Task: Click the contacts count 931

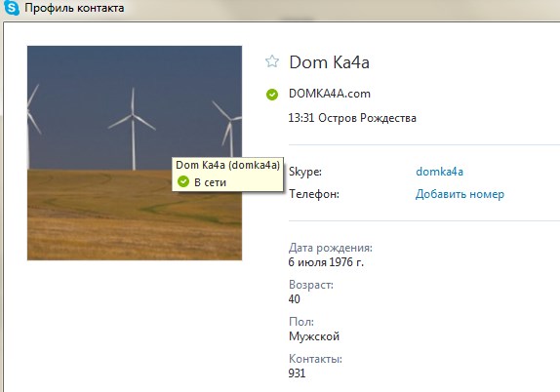Action: click(297, 373)
